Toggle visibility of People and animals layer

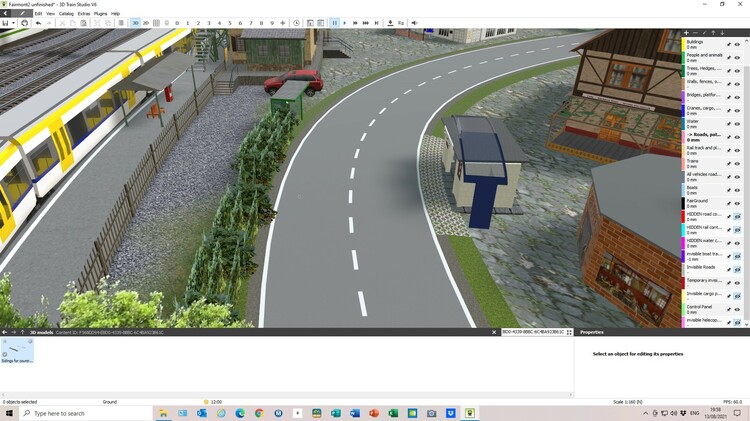[737, 57]
